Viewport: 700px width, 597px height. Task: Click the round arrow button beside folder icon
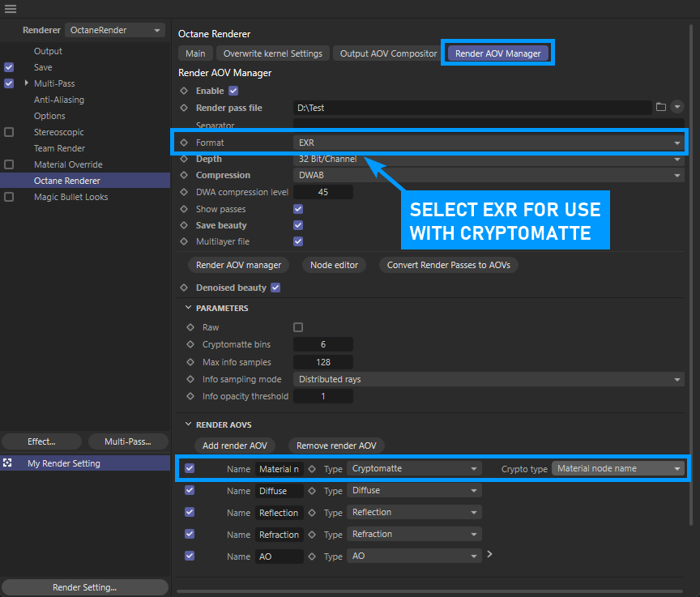click(677, 107)
